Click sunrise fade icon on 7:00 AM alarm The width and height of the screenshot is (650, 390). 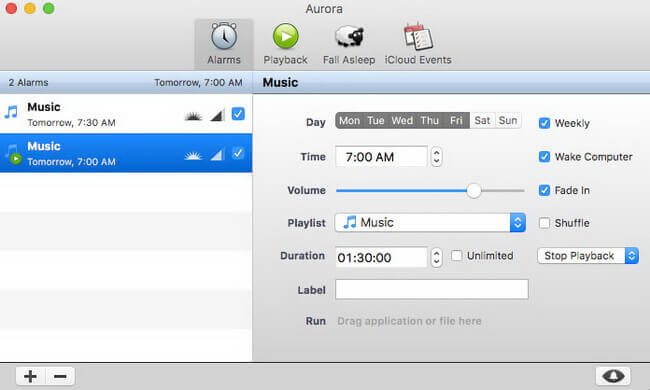pos(193,155)
